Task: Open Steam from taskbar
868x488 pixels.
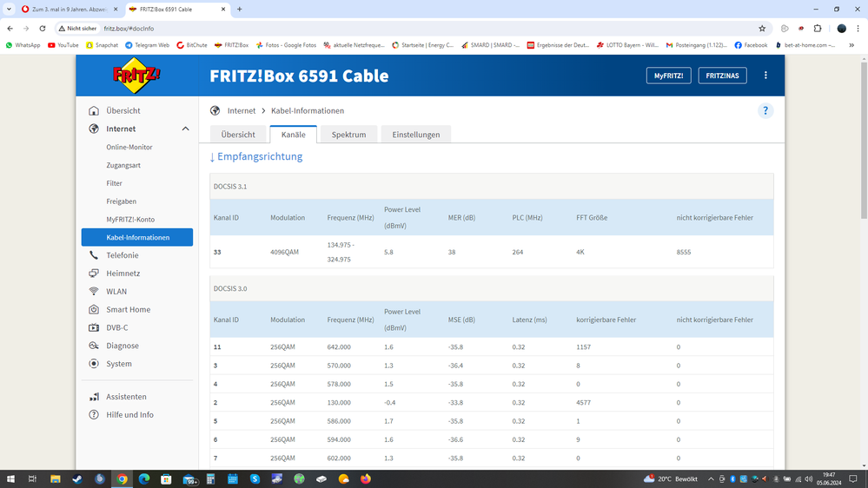Action: pos(77,479)
